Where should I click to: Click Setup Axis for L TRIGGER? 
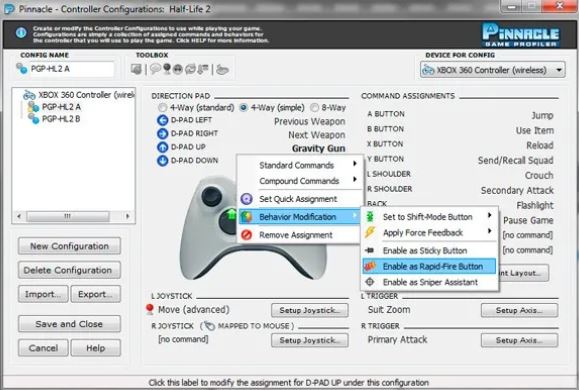click(x=519, y=310)
